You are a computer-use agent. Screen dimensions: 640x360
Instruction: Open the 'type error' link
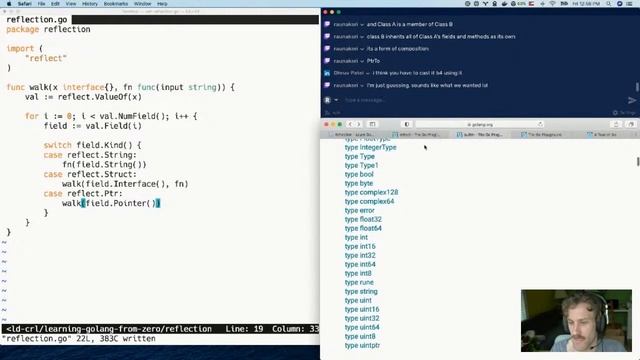coord(359,210)
